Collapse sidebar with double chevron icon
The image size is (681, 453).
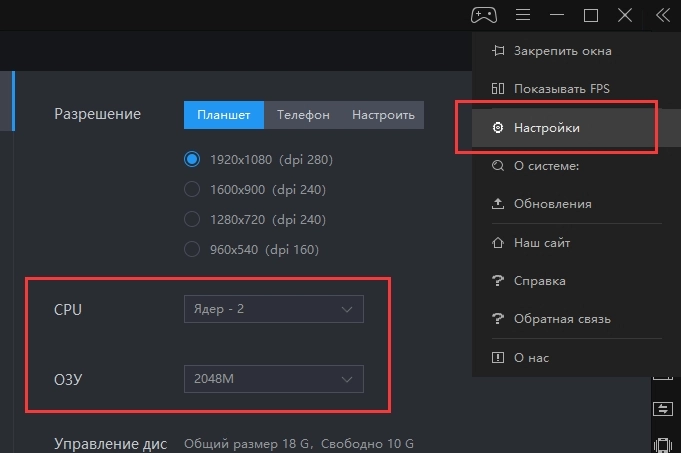click(x=663, y=15)
